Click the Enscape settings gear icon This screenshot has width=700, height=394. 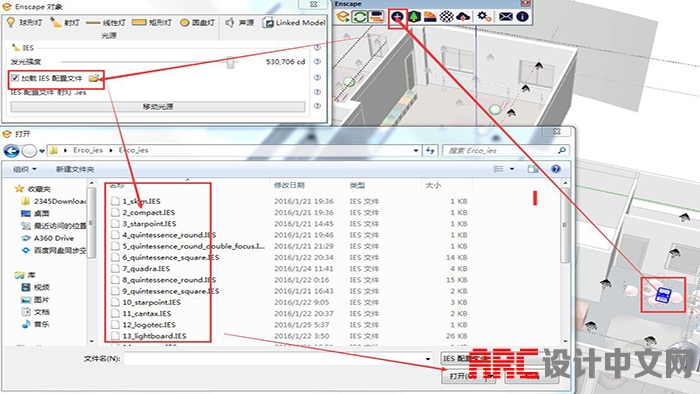click(x=484, y=17)
